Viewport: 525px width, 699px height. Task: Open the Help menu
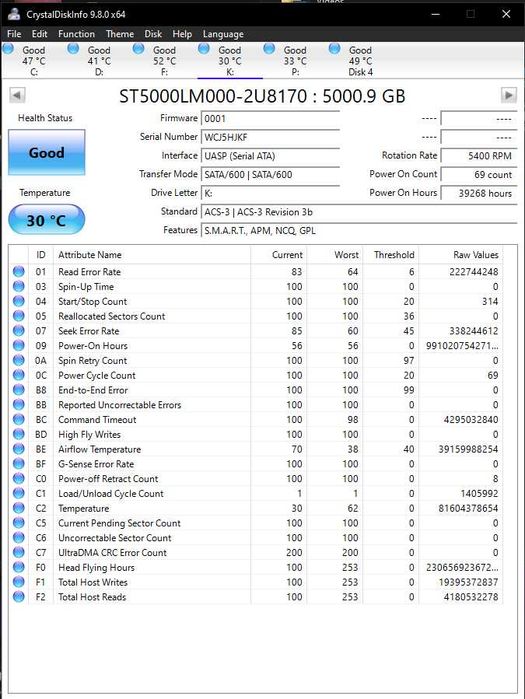point(182,34)
